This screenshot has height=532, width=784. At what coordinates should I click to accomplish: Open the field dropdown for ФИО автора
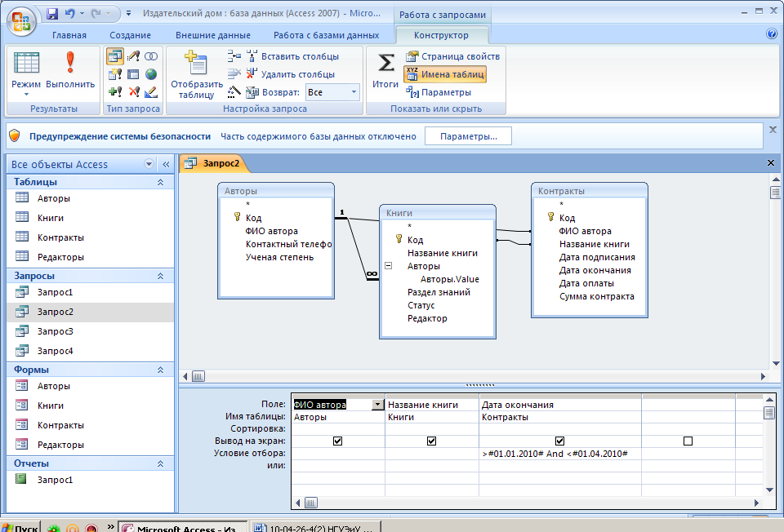pos(378,405)
